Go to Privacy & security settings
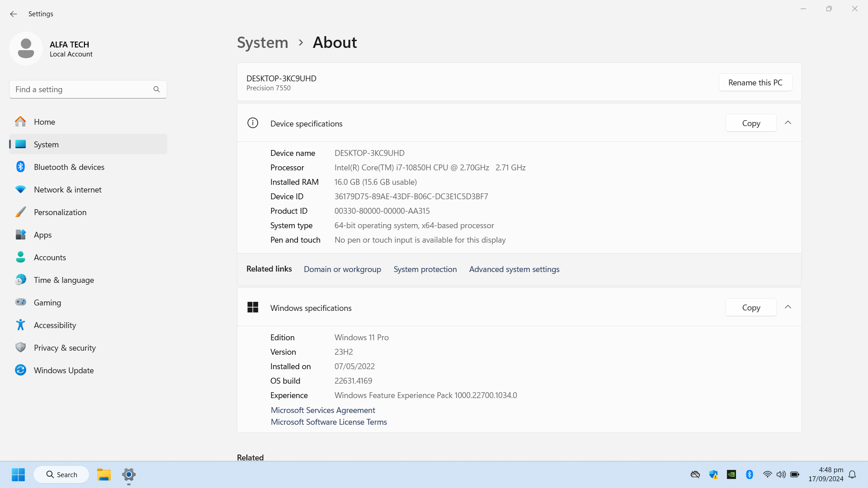Image resolution: width=868 pixels, height=488 pixels. pos(88,347)
